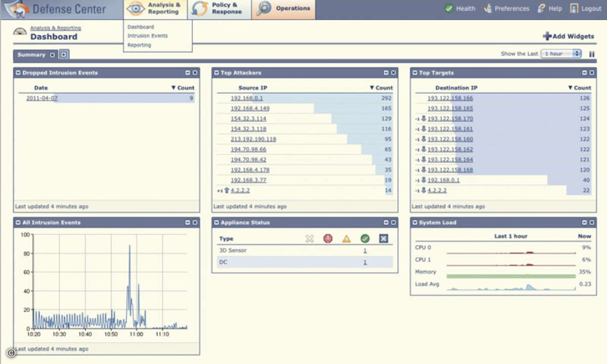Click the green Memory usage bar
Image resolution: width=607 pixels, height=364 pixels.
(511, 276)
